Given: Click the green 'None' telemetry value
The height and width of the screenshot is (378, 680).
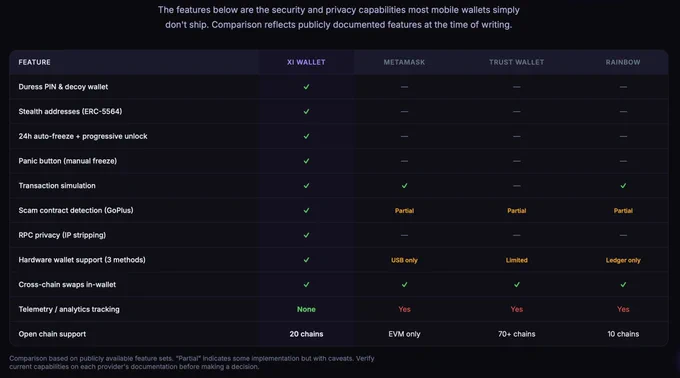Looking at the screenshot, I should 306,309.
